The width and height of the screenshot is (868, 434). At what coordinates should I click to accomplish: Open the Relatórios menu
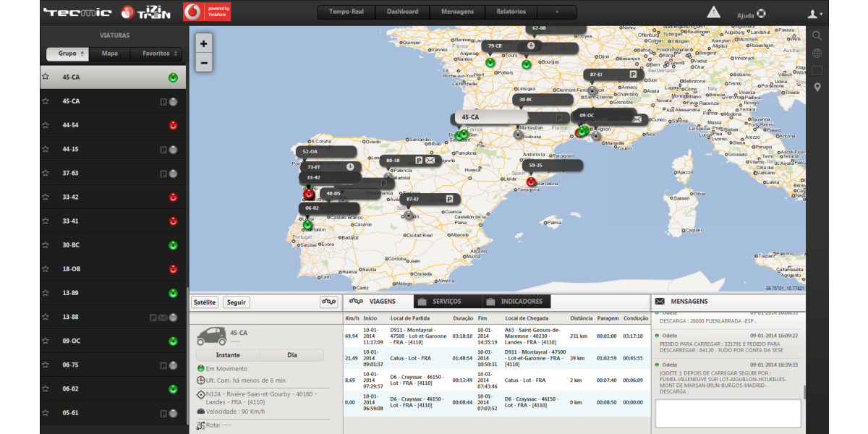[511, 12]
